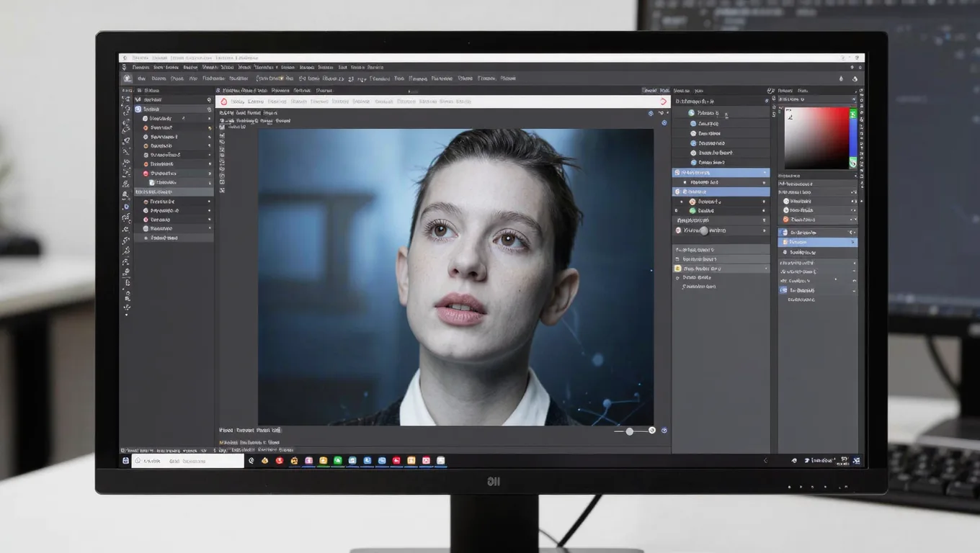Click the taskbar search box

[x=187, y=461]
